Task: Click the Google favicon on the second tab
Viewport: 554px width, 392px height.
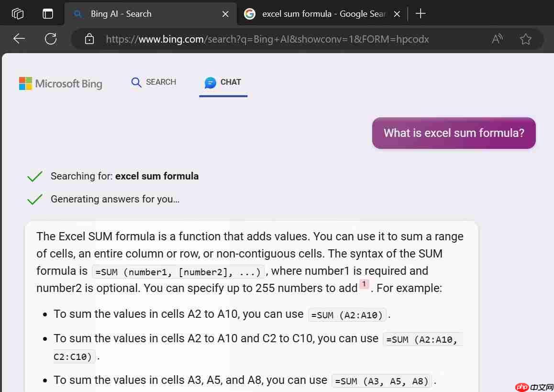Action: click(x=249, y=13)
